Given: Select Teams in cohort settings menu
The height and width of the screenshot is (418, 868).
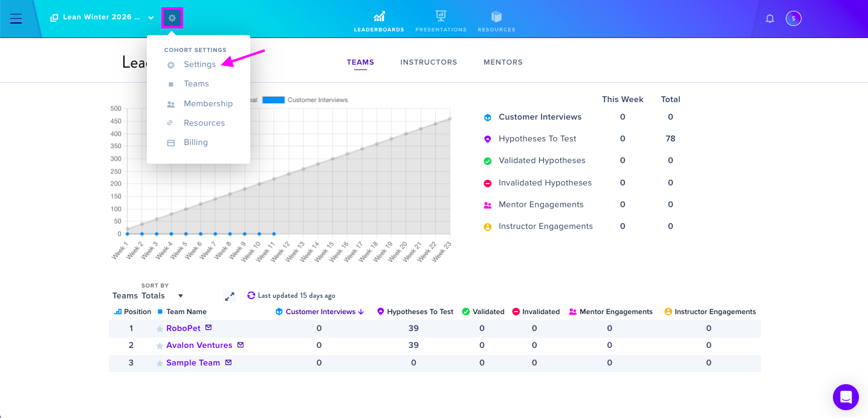Looking at the screenshot, I should [196, 84].
